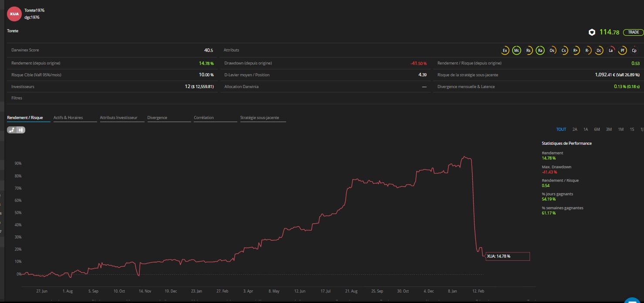The image size is (644, 303).
Task: Add XUA to favorites with heart icon
Action: [x=592, y=32]
